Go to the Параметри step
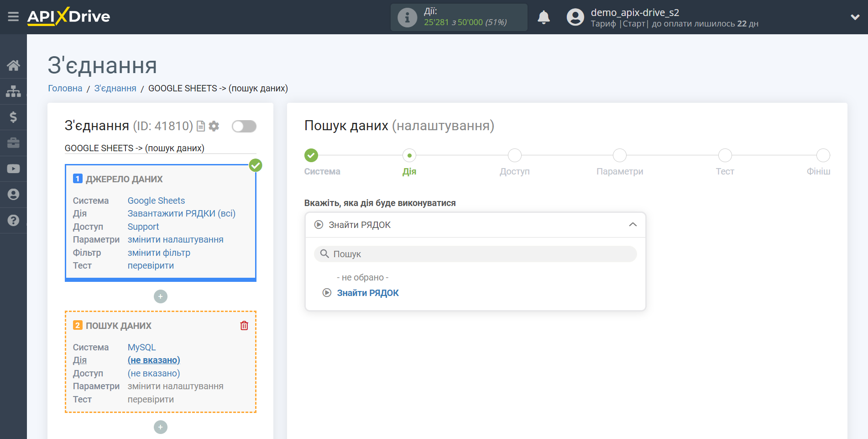 click(619, 155)
